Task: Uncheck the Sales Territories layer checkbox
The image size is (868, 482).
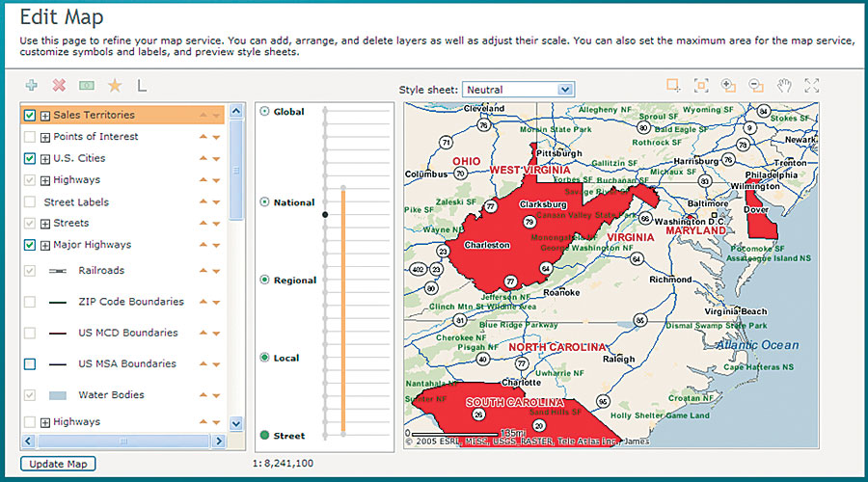Action: [x=30, y=115]
